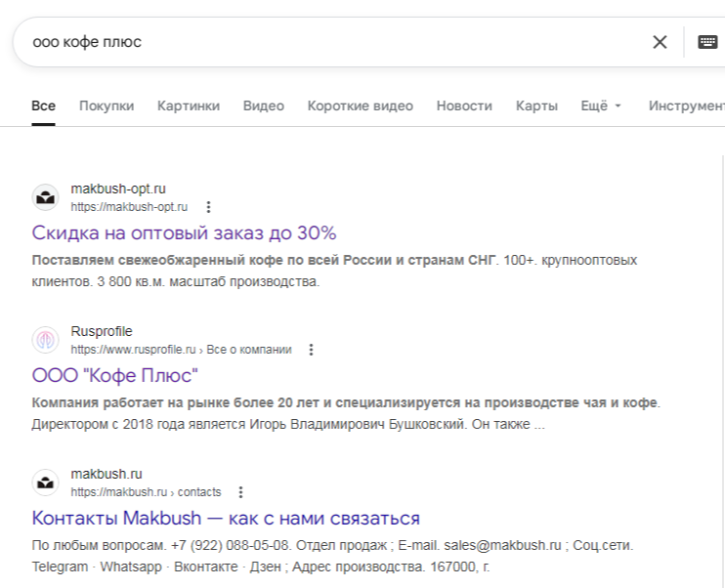Click the makbush.ru site favicon
Image resolution: width=725 pixels, height=588 pixels.
tap(45, 483)
